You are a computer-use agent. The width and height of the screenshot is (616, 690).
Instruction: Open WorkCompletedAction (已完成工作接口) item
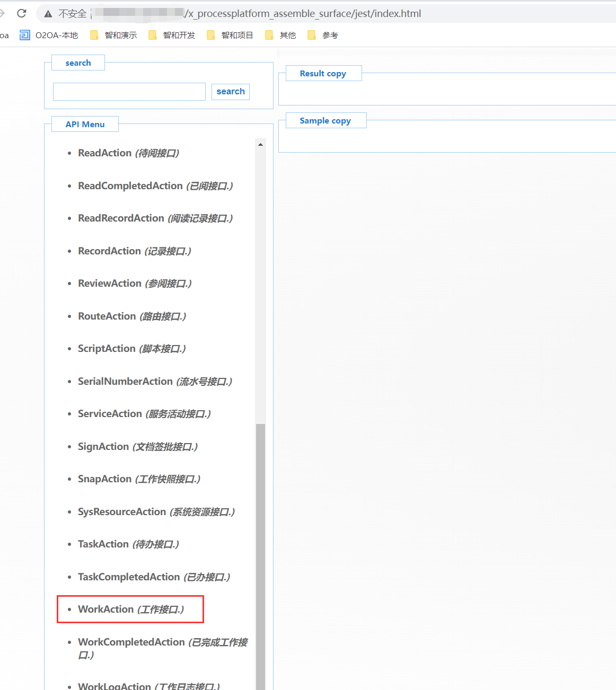(x=163, y=649)
